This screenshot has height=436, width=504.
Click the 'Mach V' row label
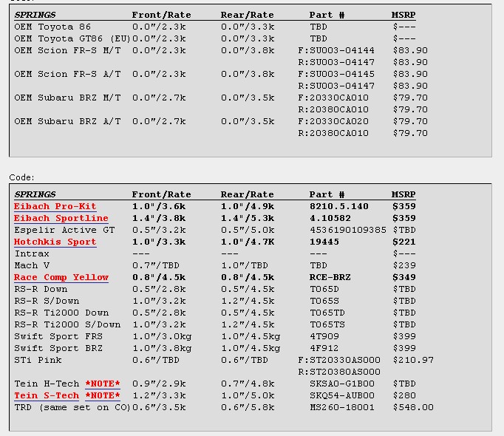[x=32, y=265]
